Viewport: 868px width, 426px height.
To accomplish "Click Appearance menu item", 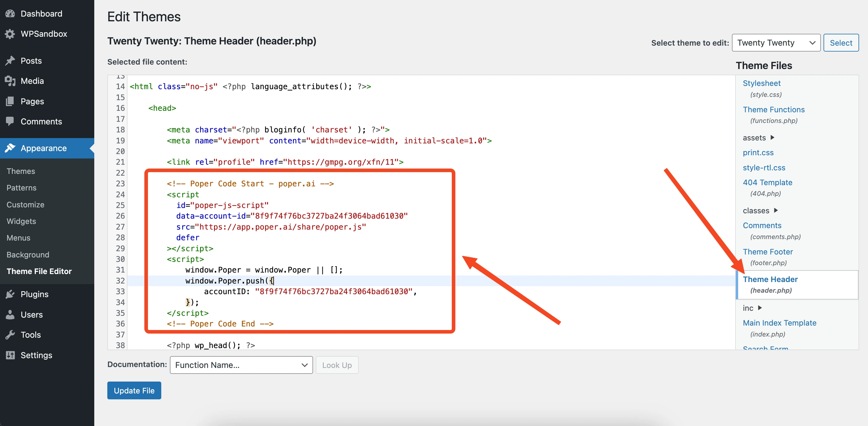I will 43,148.
